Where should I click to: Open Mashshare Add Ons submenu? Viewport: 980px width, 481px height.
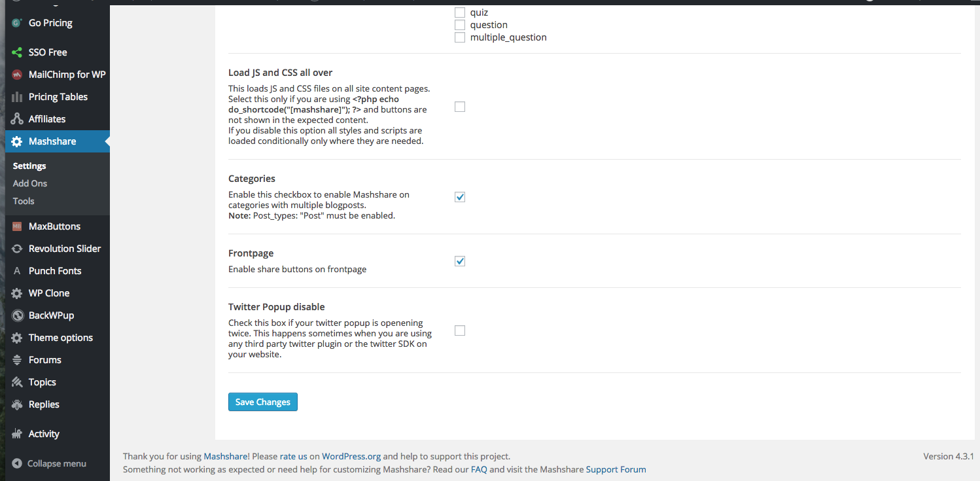click(30, 183)
